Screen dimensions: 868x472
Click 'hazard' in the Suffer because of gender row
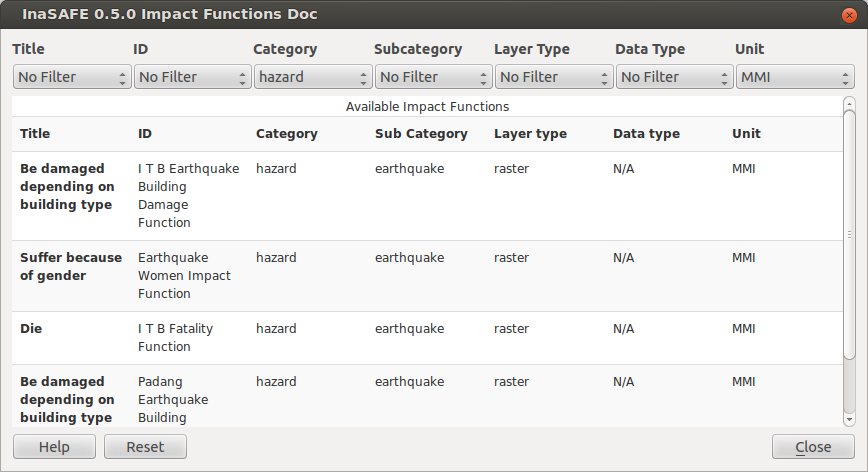click(x=276, y=257)
